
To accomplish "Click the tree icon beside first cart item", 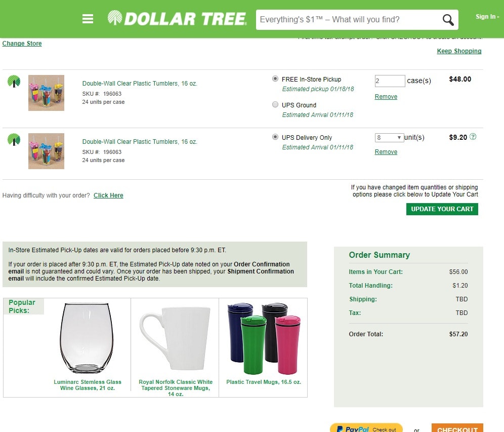I will (x=14, y=82).
